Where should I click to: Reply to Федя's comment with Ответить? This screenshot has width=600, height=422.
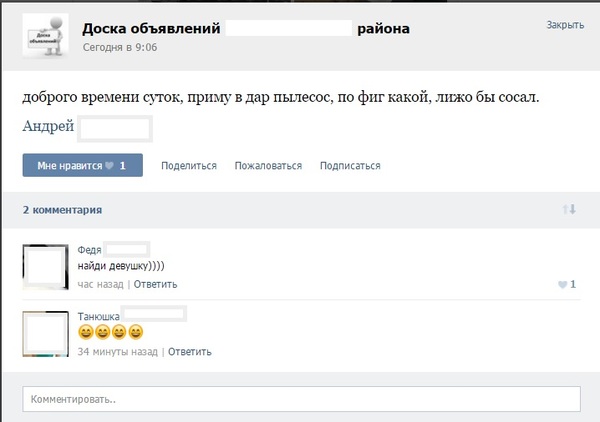pos(155,284)
